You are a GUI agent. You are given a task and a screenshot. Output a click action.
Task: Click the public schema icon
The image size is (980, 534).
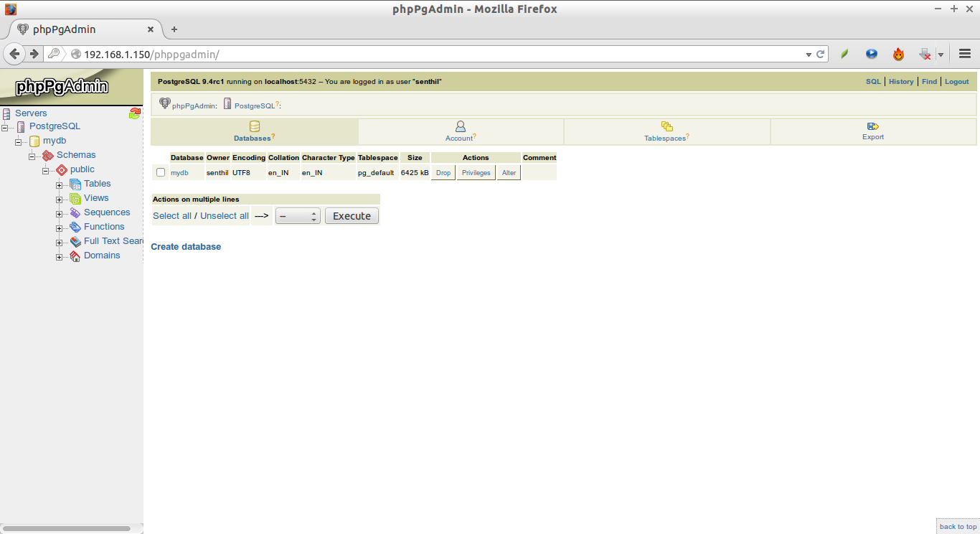click(62, 170)
